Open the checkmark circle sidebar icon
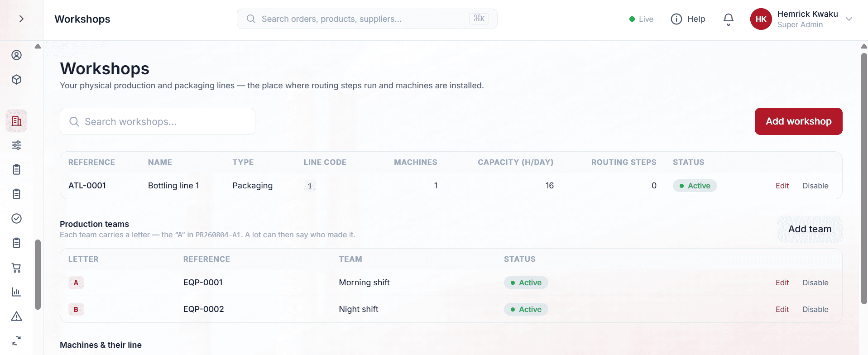868x355 pixels. tap(16, 219)
